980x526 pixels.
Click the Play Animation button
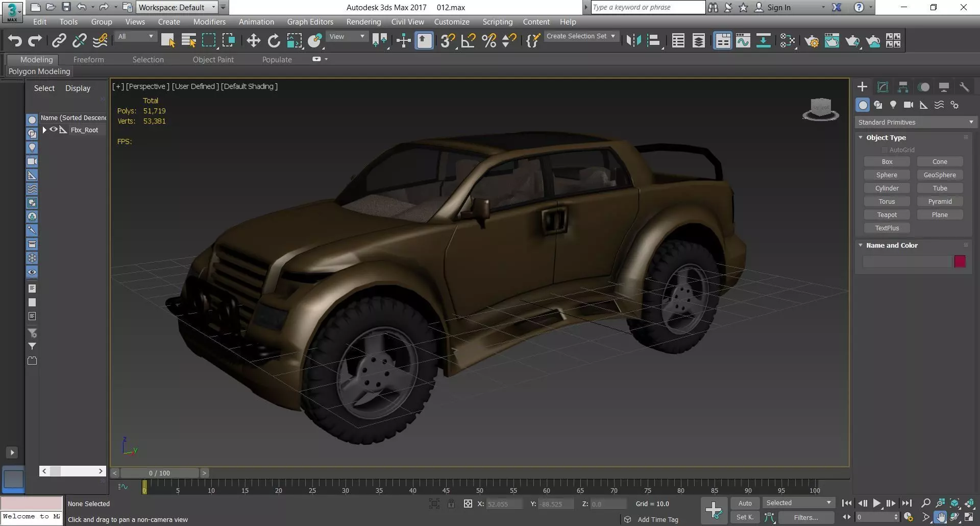click(x=876, y=504)
